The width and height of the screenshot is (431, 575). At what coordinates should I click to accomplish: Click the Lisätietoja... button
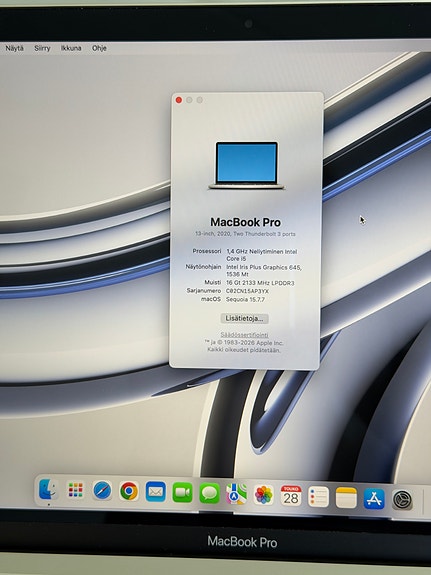tap(244, 318)
